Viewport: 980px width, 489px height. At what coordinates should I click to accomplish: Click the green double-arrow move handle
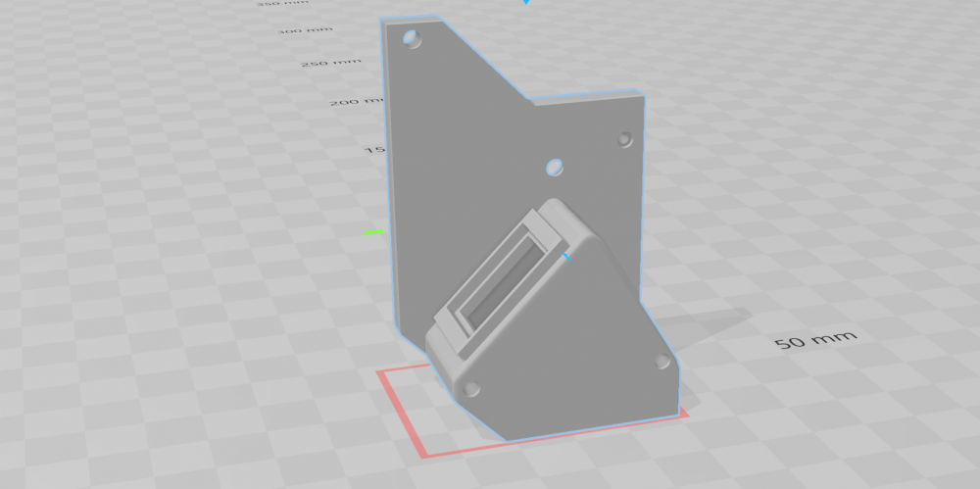tap(374, 232)
